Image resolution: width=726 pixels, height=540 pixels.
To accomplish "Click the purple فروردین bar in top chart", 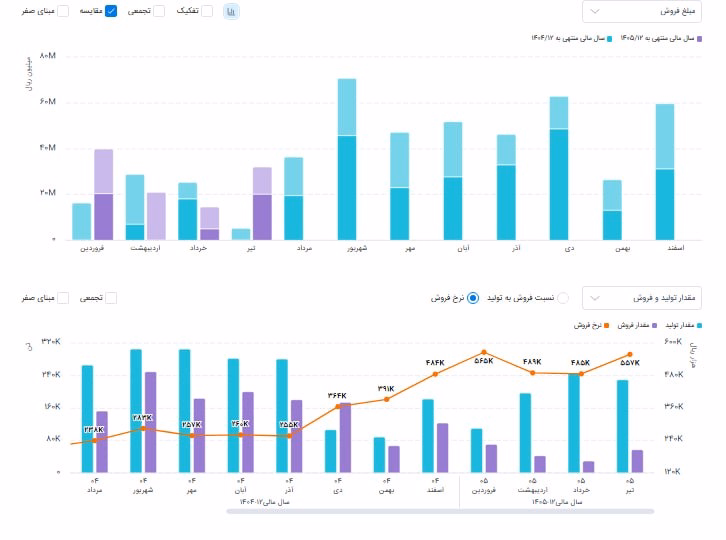I will 104,195.
